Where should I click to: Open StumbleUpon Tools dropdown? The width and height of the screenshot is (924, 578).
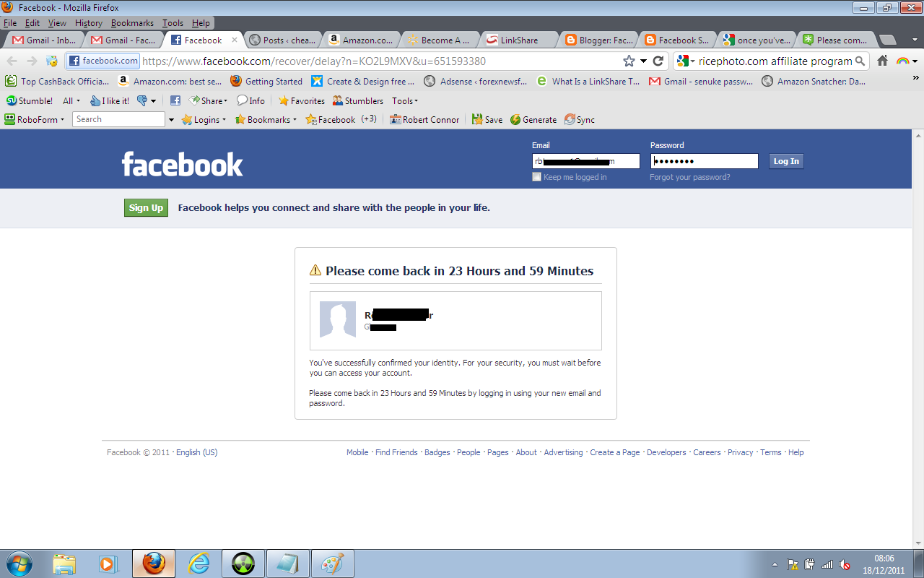pos(405,101)
